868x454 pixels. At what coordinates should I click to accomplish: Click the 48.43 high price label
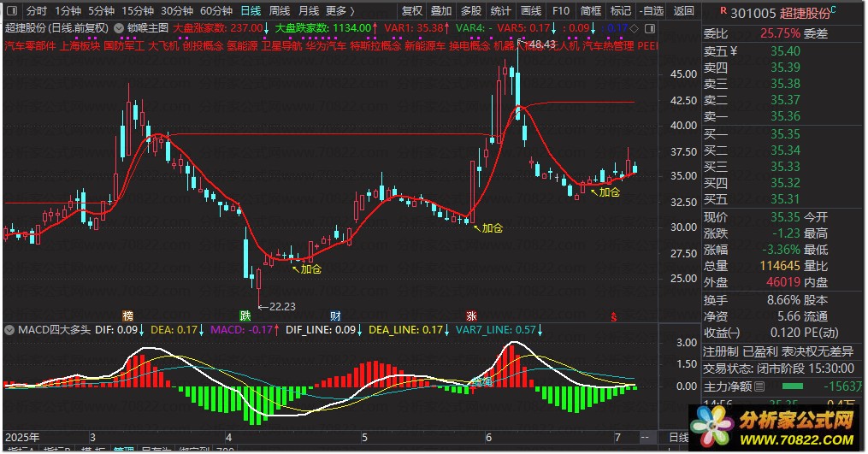(x=542, y=44)
